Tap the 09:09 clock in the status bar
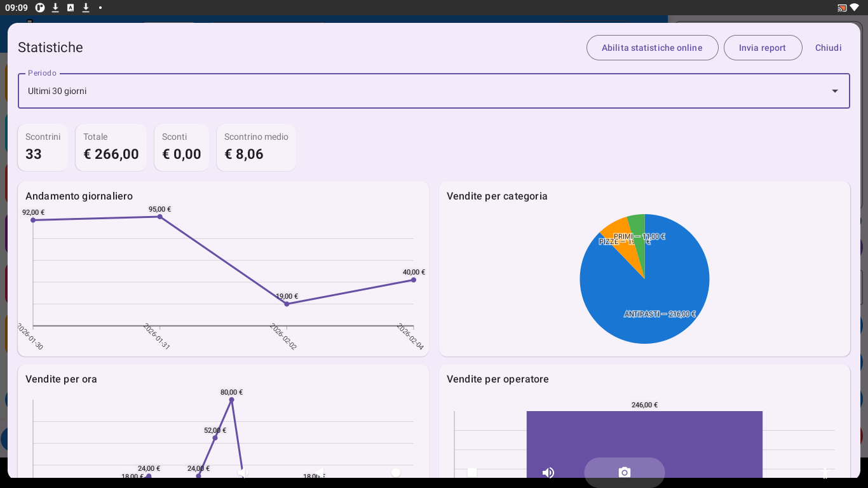The image size is (868, 488). (x=17, y=8)
